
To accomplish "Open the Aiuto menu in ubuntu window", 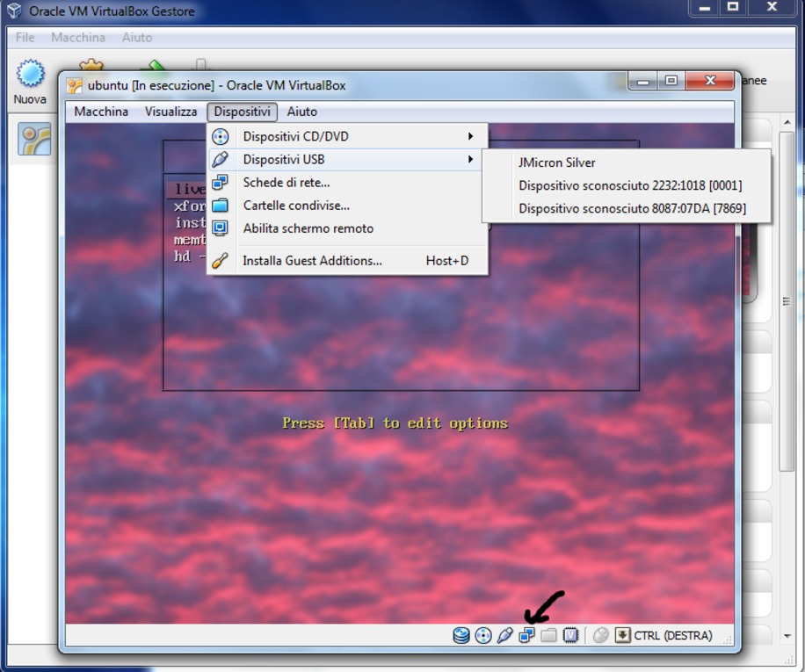I will tap(302, 112).
